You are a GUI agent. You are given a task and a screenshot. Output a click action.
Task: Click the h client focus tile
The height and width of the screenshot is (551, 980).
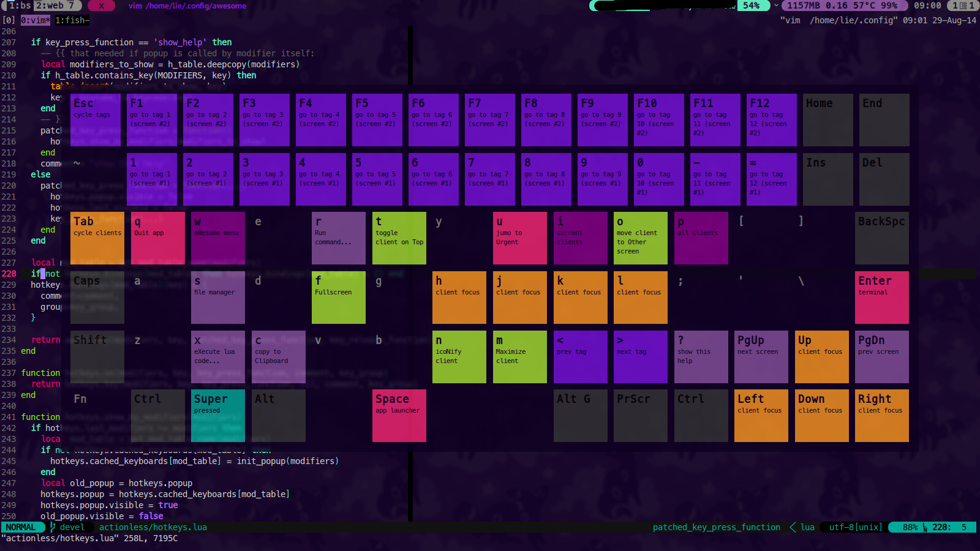pyautogui.click(x=459, y=298)
